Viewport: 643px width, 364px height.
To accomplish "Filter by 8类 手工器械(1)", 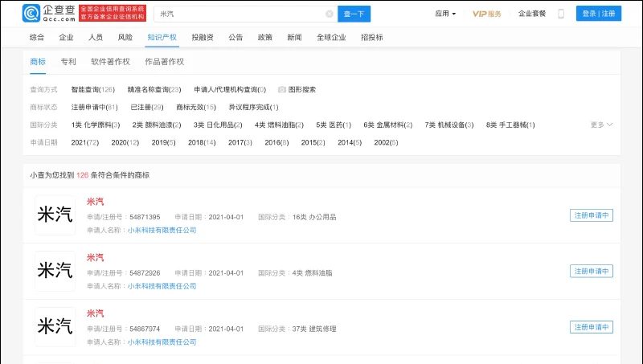I will click(510, 125).
